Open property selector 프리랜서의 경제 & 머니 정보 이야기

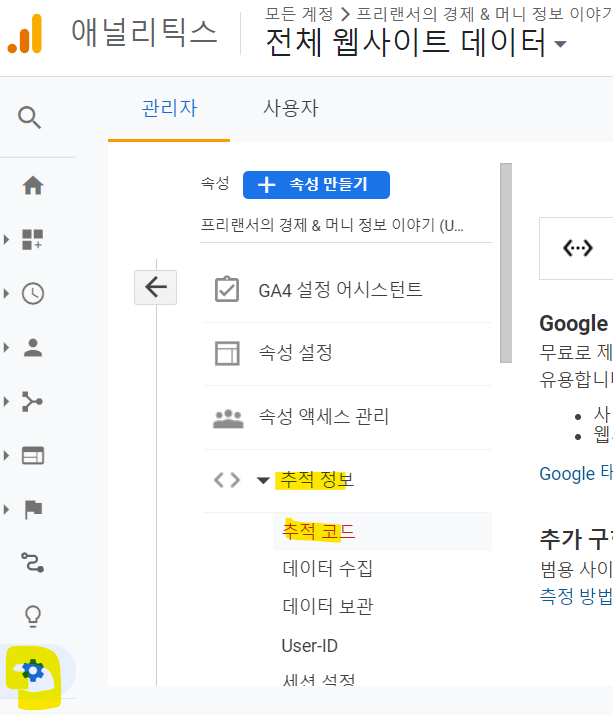(x=346, y=225)
